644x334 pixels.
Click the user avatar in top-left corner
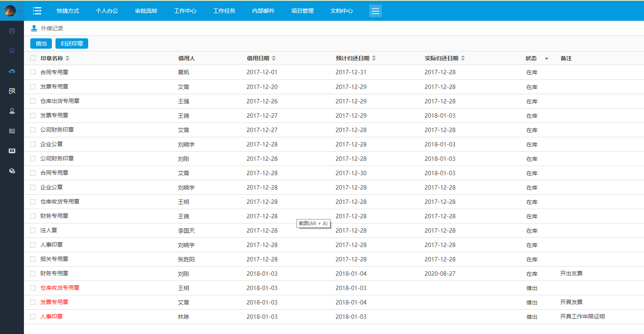coord(10,11)
